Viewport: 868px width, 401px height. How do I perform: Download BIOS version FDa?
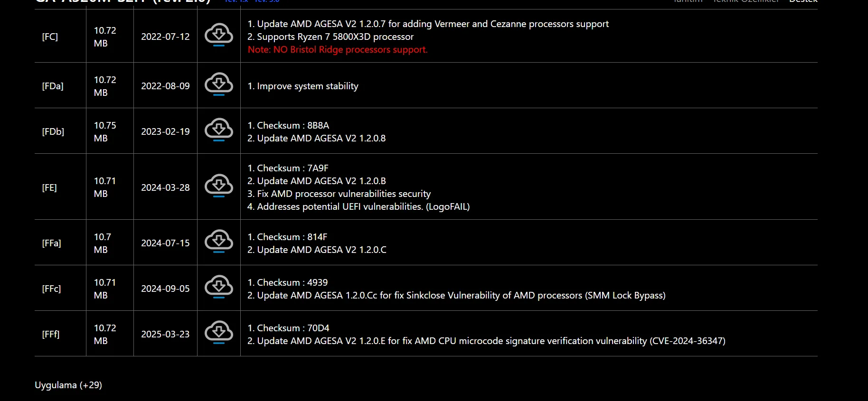pyautogui.click(x=218, y=84)
